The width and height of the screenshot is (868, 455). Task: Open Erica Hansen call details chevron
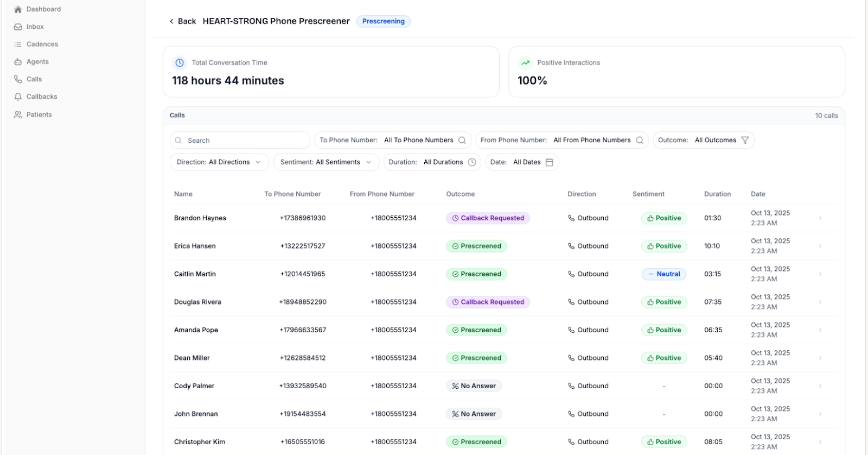pos(820,246)
